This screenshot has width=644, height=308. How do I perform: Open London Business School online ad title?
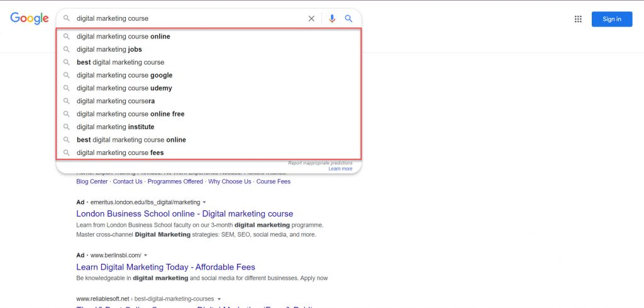[x=185, y=214]
